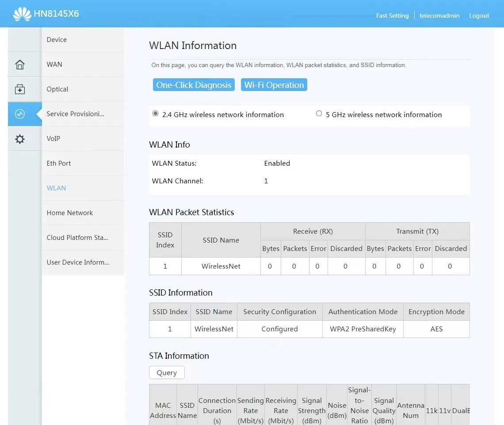Image resolution: width=504 pixels, height=425 pixels.
Task: Select 5 GHz wireless network information
Action: (319, 114)
